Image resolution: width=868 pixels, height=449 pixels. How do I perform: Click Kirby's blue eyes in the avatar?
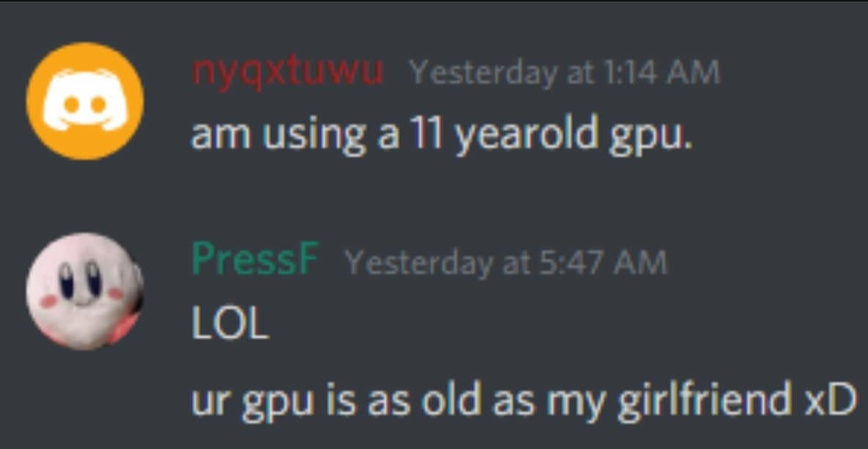[x=81, y=278]
